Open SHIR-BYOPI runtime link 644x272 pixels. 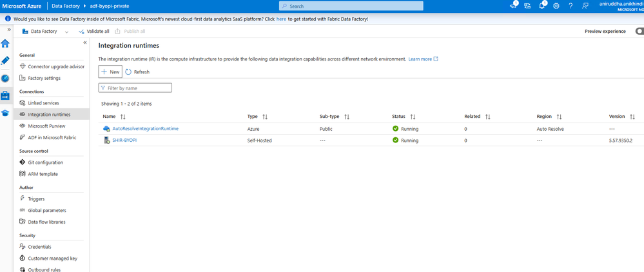point(124,140)
